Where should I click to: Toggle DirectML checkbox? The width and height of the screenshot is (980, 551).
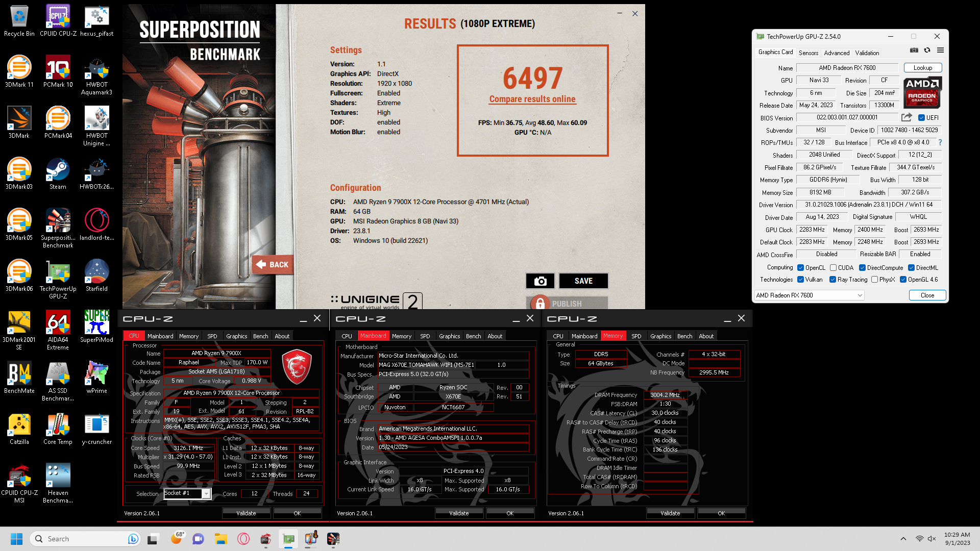911,268
